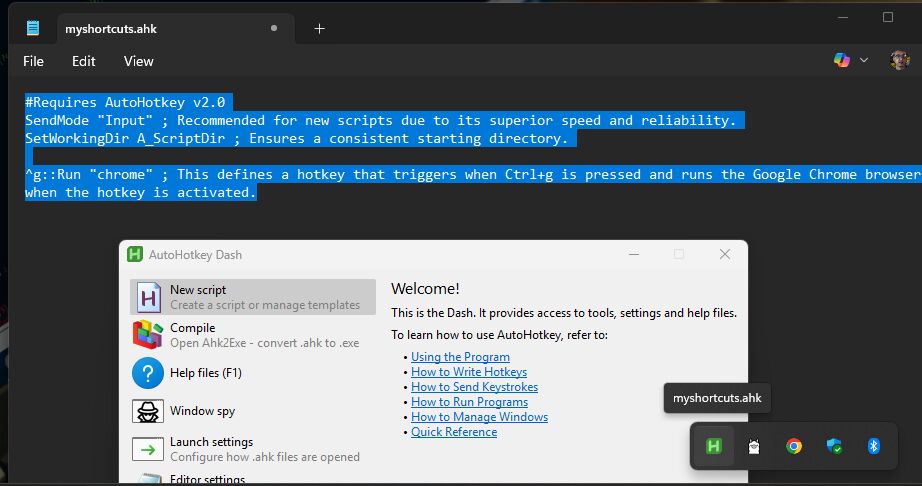Image resolution: width=922 pixels, height=486 pixels.
Task: Open the How to Send Keystrokes link
Action: click(475, 387)
